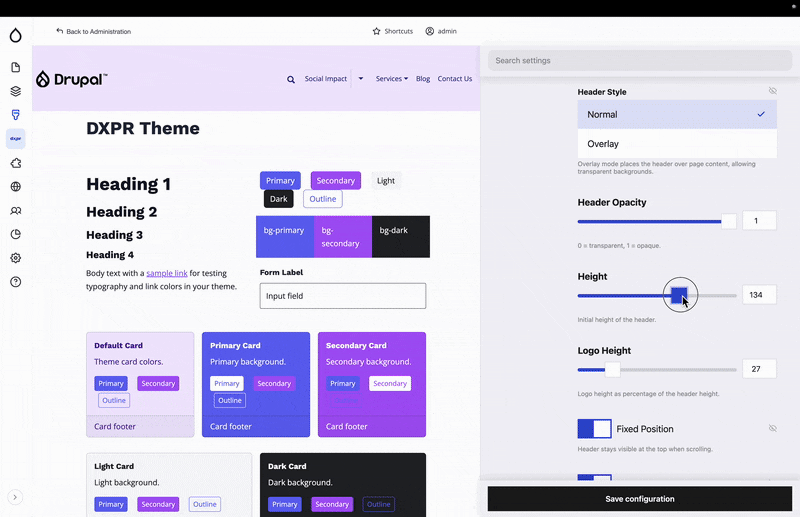The height and width of the screenshot is (517, 800).
Task: Click the Shortcuts toolbar label
Action: click(398, 31)
